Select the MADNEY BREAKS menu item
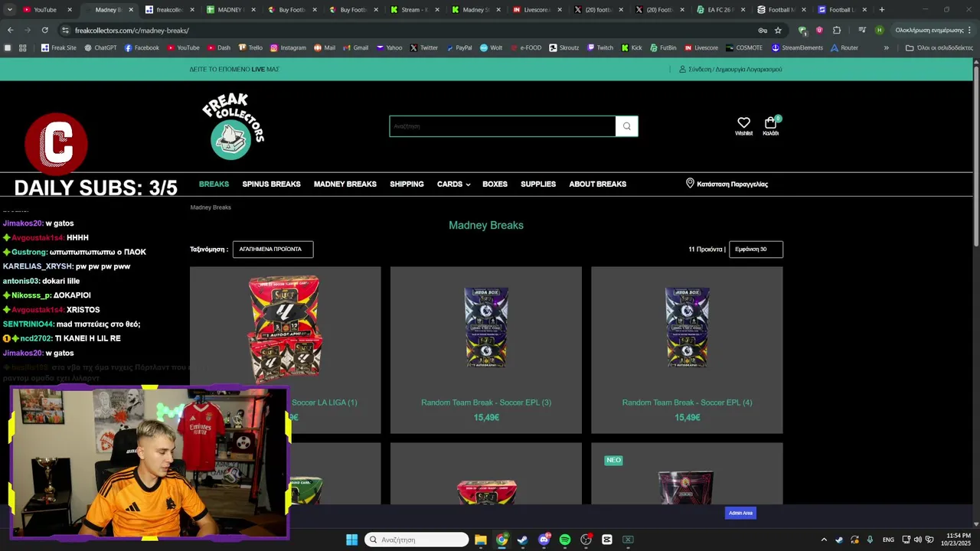This screenshot has width=980, height=551. coord(345,184)
